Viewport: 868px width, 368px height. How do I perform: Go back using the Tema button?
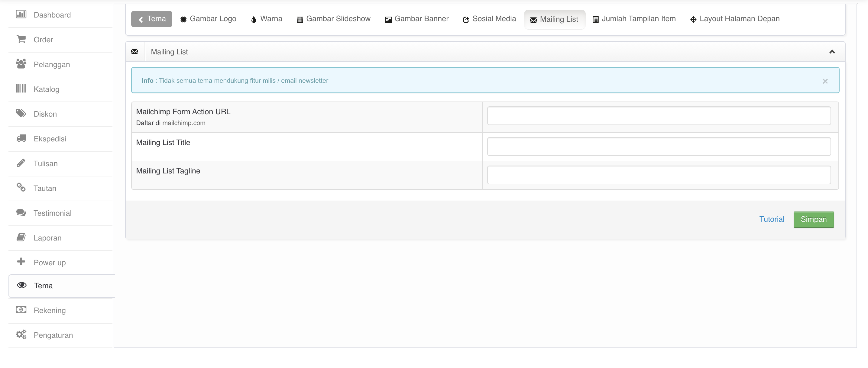pyautogui.click(x=152, y=19)
